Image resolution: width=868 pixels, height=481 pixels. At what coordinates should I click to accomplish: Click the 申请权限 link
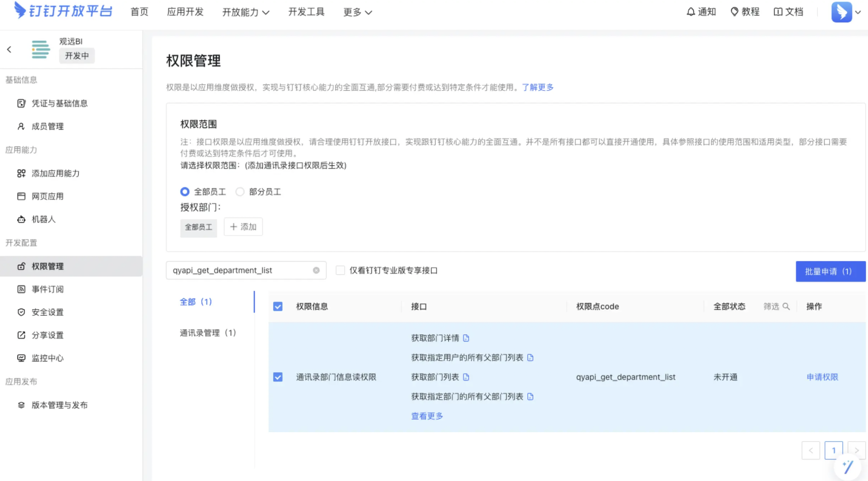point(822,377)
